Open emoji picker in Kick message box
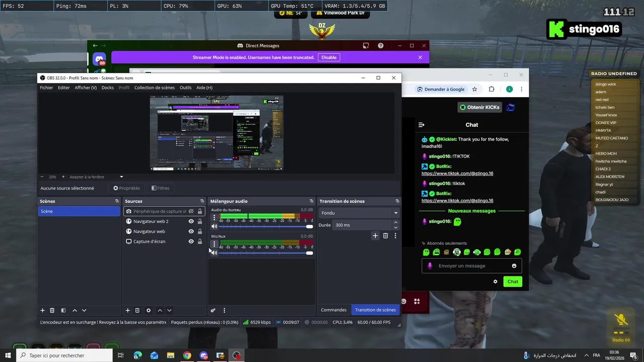Screen dimensions: 644x362 514,266
